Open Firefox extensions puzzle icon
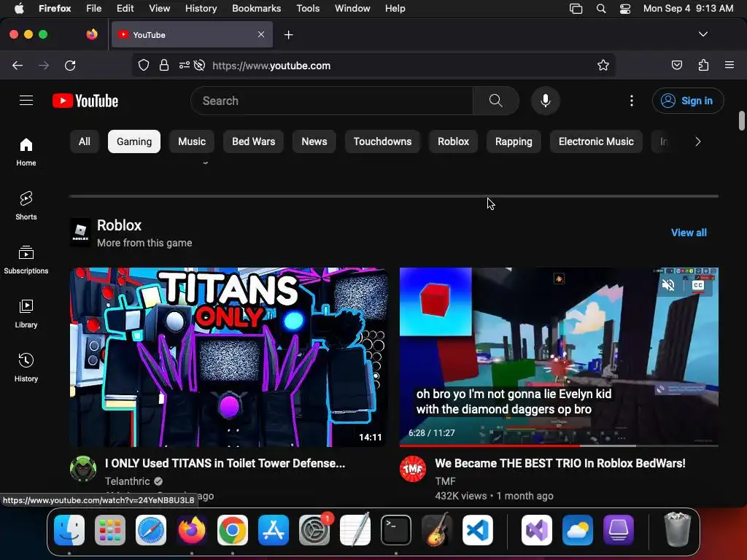The image size is (747, 560). click(x=703, y=65)
